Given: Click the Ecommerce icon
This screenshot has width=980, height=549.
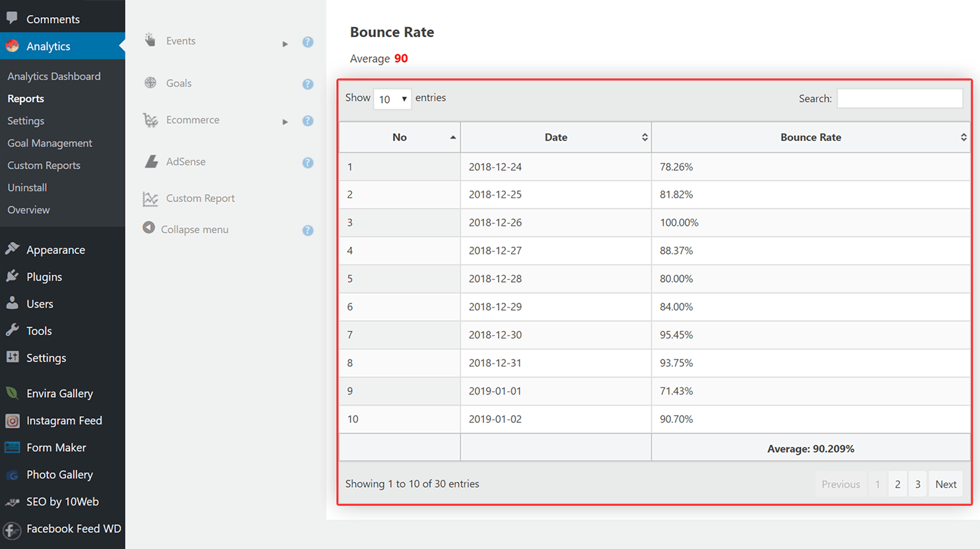Looking at the screenshot, I should point(151,120).
